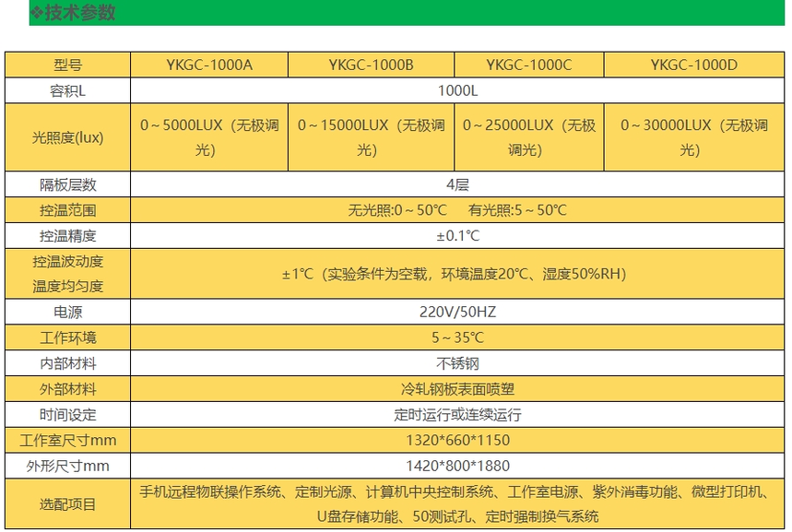Click the 不锈钢 material value
Screen dimensions: 792x532
(x=457, y=364)
